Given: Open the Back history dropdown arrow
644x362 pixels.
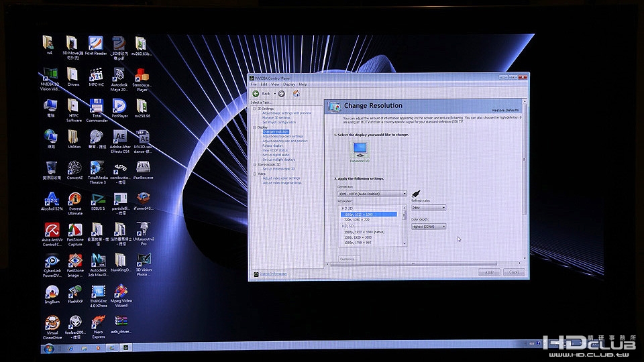Looking at the screenshot, I should (275, 94).
